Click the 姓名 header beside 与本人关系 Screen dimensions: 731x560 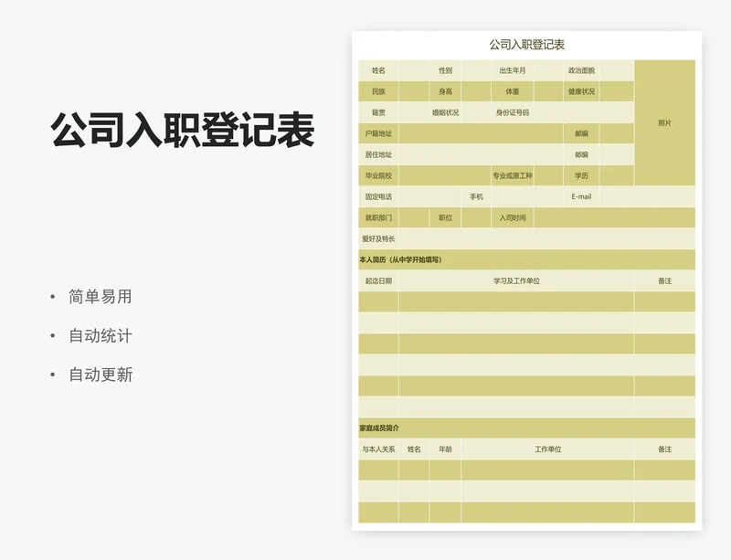[414, 449]
